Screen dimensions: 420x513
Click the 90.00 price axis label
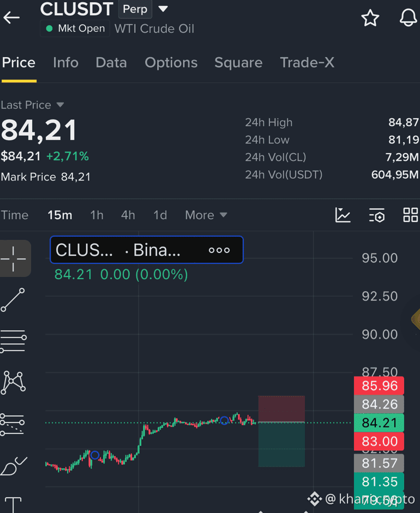pos(380,334)
